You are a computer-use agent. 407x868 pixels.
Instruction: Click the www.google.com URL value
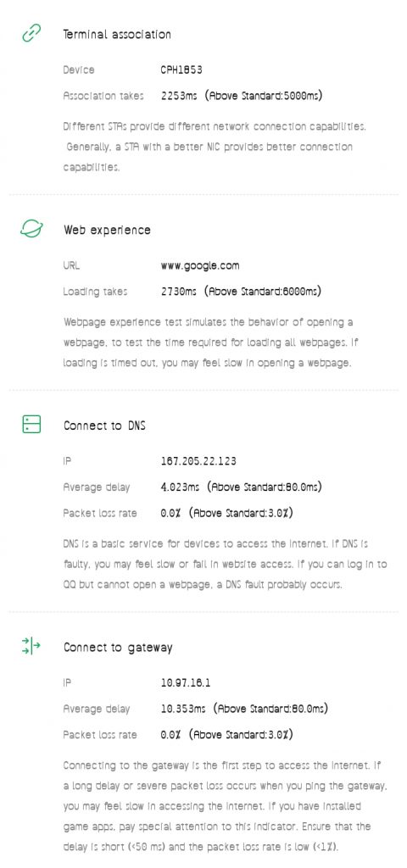pos(200,265)
